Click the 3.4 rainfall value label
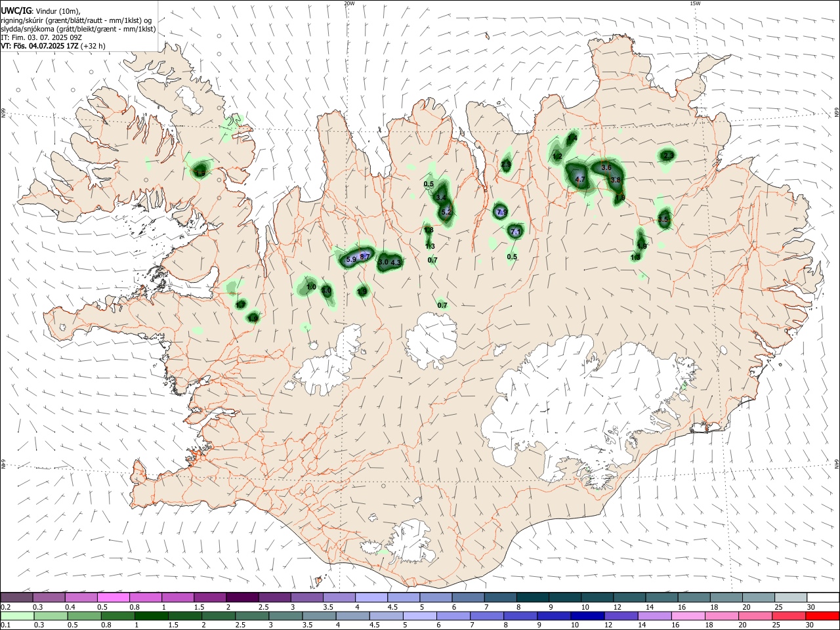Screen dimensions: 840x630 coord(441,198)
